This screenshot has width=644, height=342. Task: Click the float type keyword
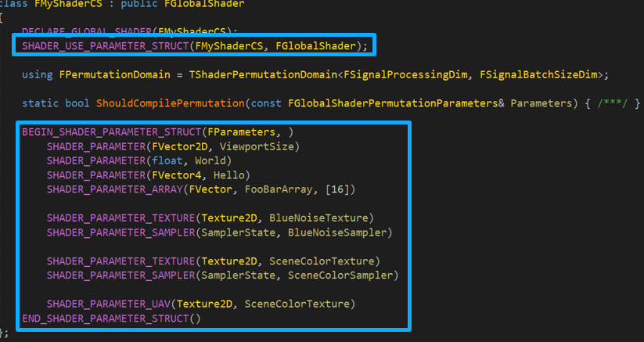point(167,160)
